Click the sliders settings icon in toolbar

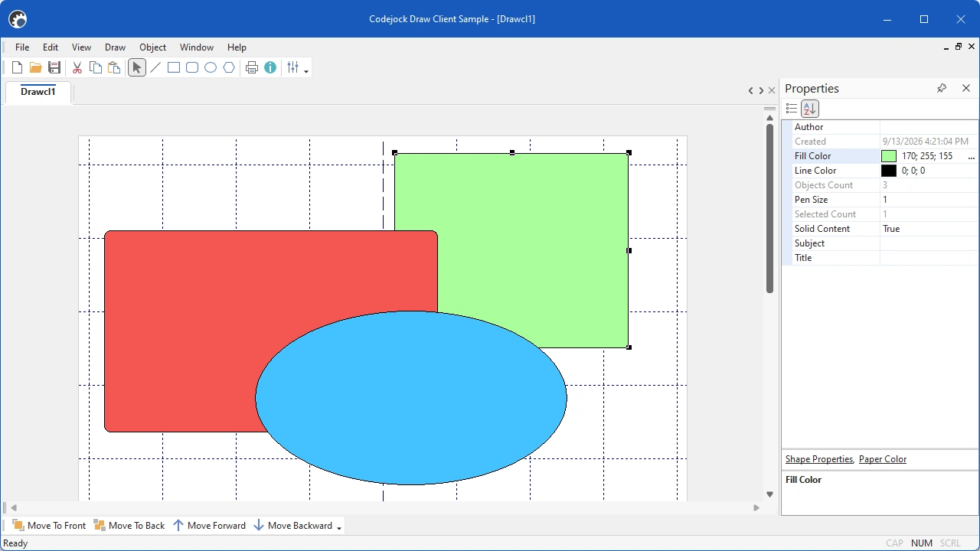click(292, 68)
